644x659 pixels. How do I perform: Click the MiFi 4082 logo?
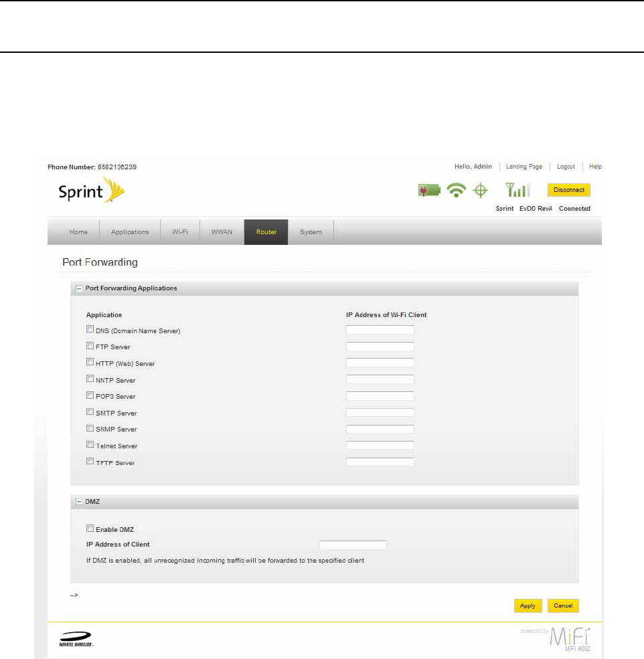pyautogui.click(x=570, y=639)
